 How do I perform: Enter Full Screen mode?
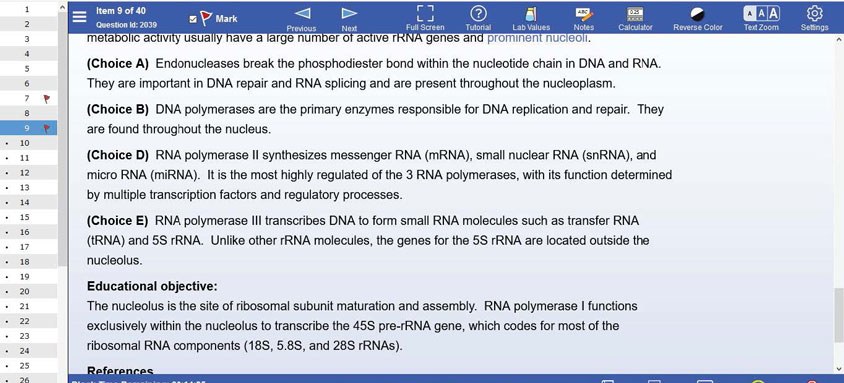(x=425, y=18)
